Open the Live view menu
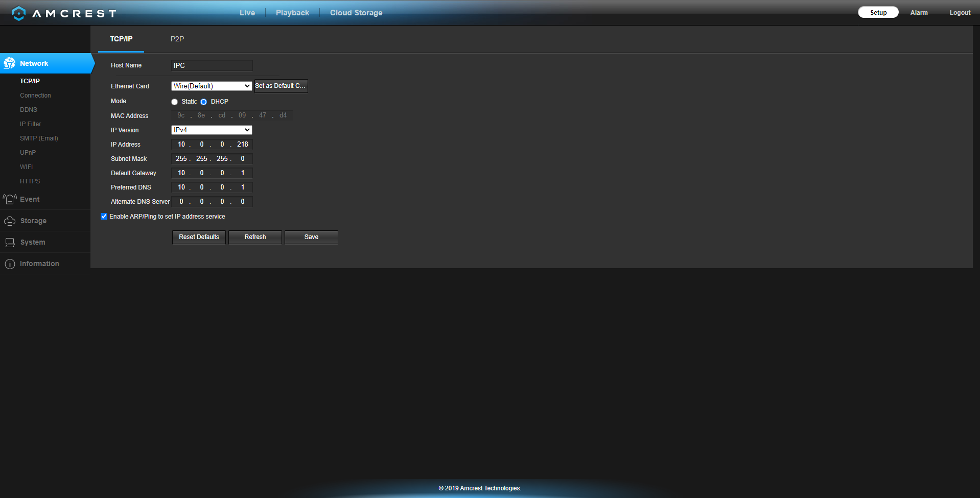 coord(247,13)
